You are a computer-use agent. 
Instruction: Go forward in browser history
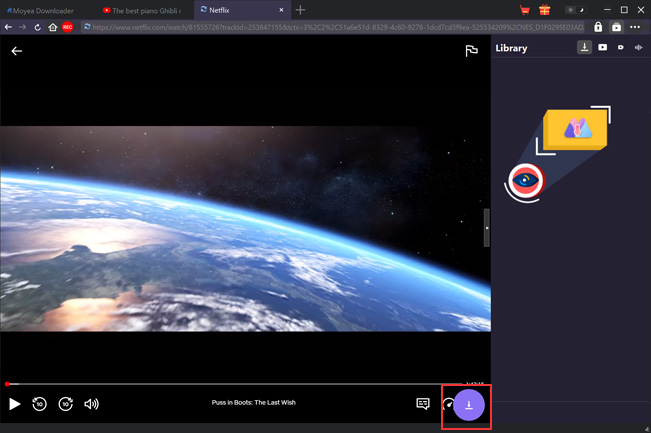(x=23, y=27)
